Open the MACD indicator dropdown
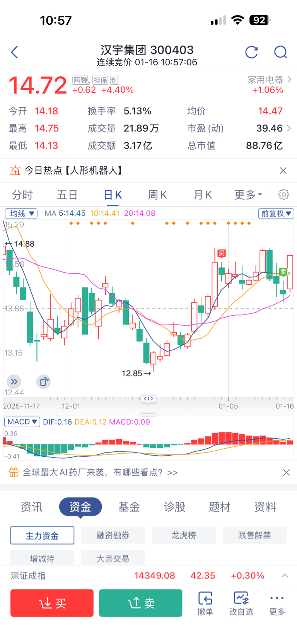 point(22,422)
